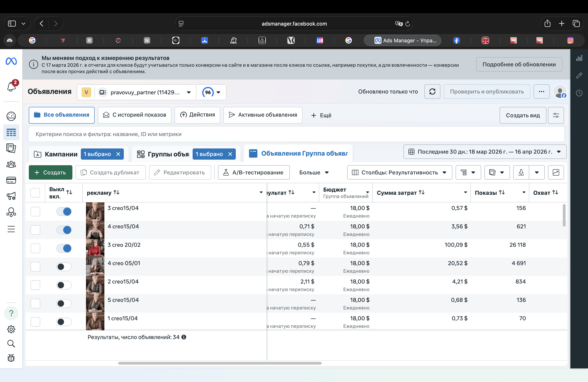Enable the 4 creo 05/01 ad toggle
Viewport: 588px width, 382px height.
coord(64,267)
